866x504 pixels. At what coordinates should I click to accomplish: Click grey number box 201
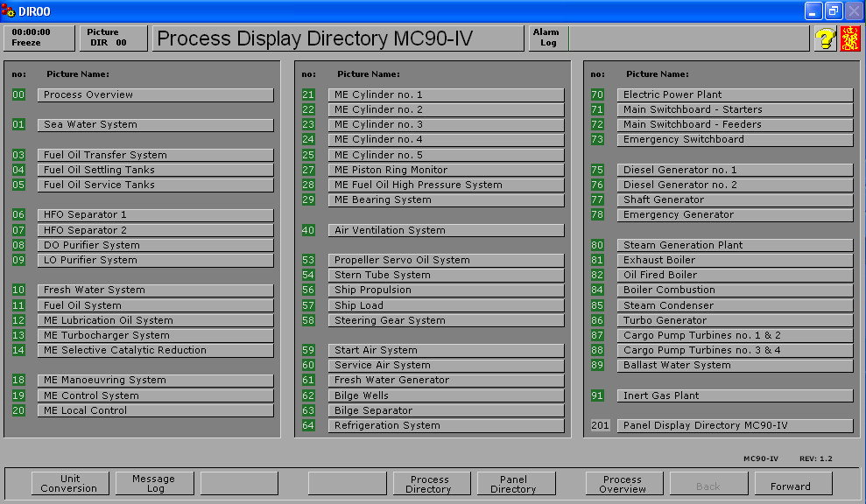599,426
